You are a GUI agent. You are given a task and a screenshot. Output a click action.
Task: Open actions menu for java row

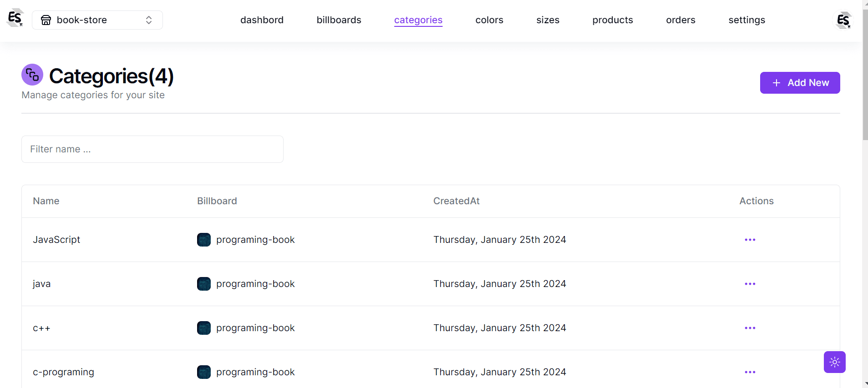(750, 284)
